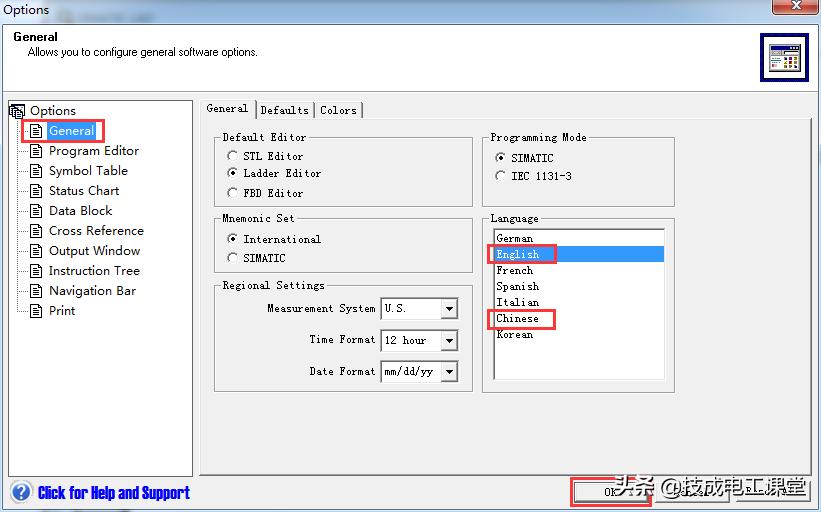Open Print options
The height and width of the screenshot is (512, 821).
pos(62,310)
